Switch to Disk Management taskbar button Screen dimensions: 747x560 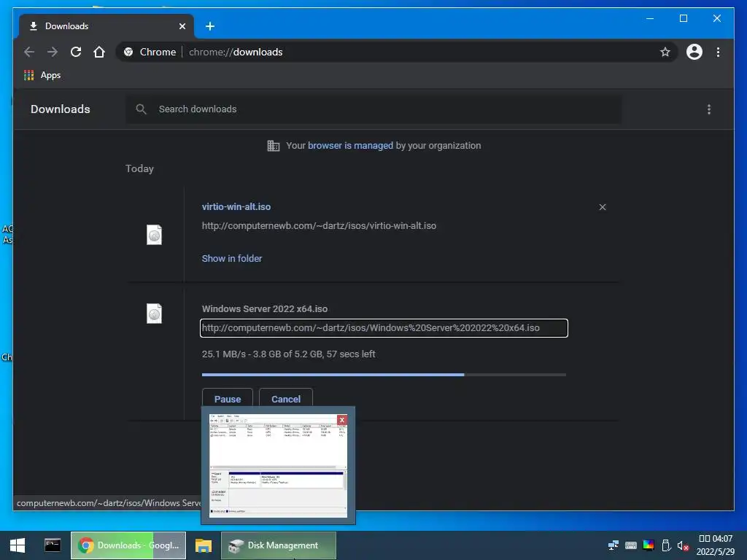coord(279,545)
